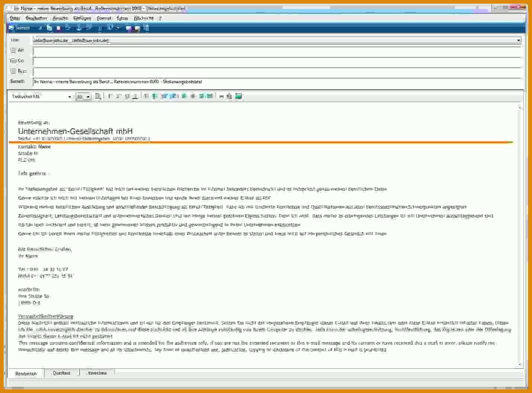Open the Einfügen menu
Screen dimensions: 532x393
coord(82,18)
